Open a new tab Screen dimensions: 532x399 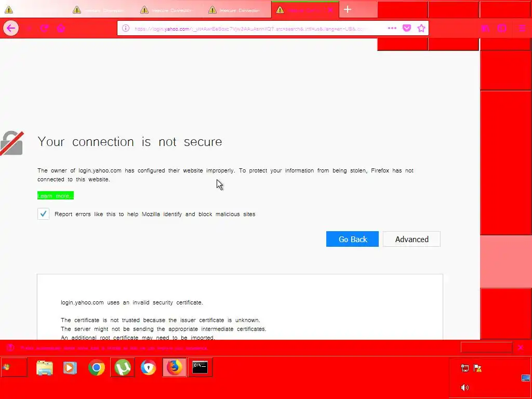pyautogui.click(x=347, y=9)
